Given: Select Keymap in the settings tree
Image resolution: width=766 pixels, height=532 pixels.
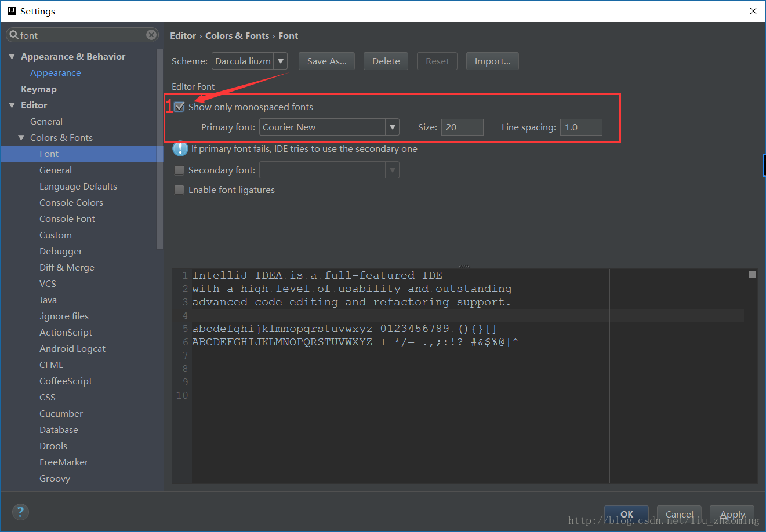Looking at the screenshot, I should pos(39,89).
